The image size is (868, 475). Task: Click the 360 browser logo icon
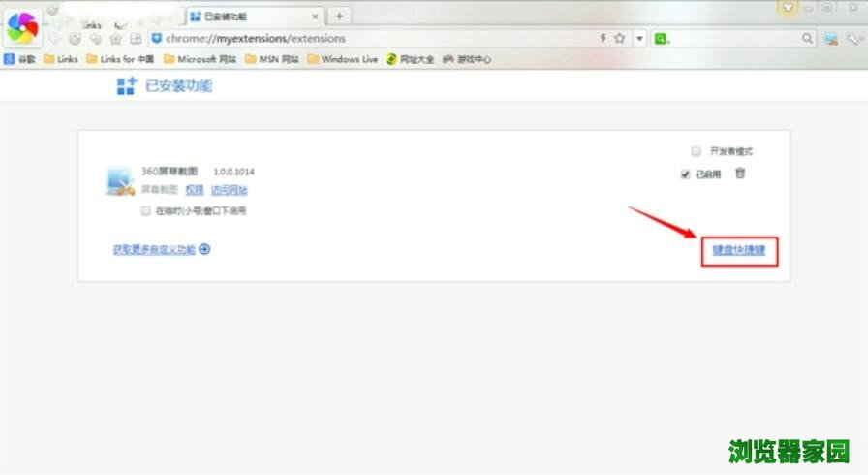[21, 27]
